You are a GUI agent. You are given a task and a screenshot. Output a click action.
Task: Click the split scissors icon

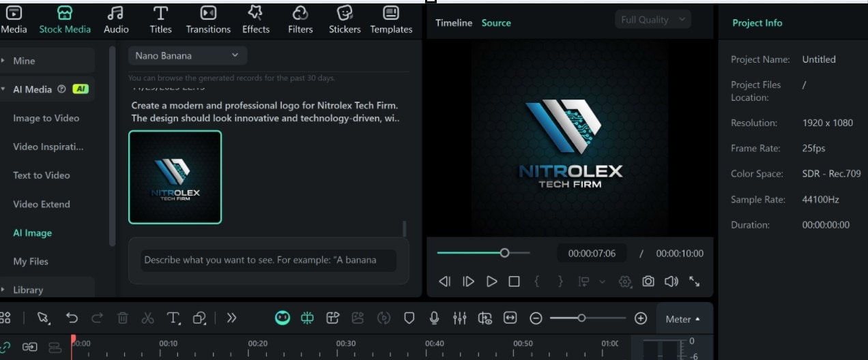coord(147,318)
